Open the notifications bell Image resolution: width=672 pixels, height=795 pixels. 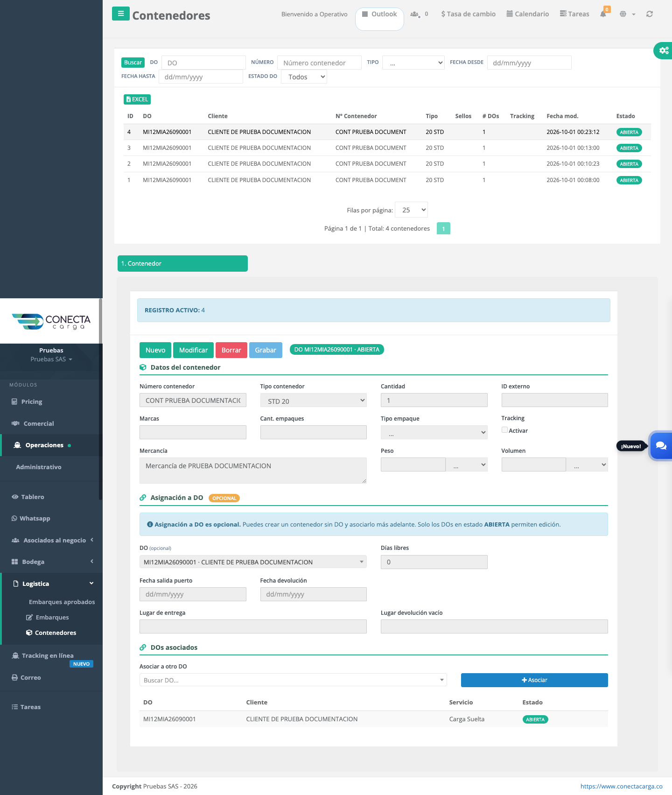[603, 14]
